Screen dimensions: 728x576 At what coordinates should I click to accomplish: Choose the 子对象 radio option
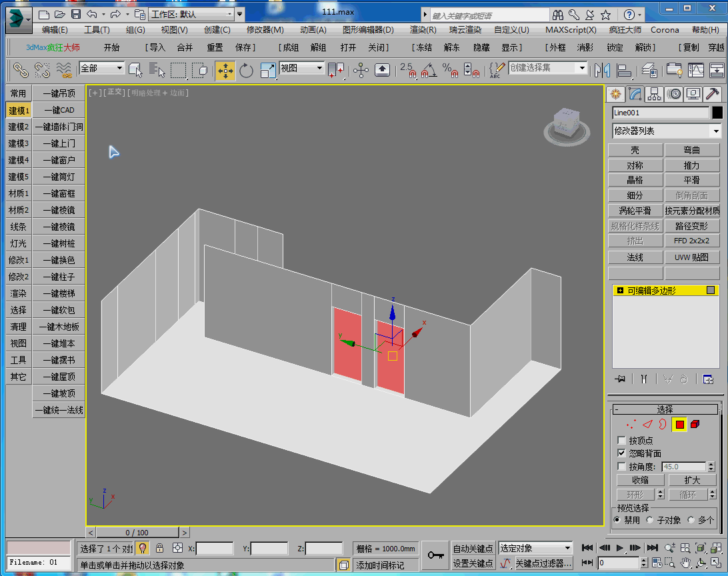point(649,520)
